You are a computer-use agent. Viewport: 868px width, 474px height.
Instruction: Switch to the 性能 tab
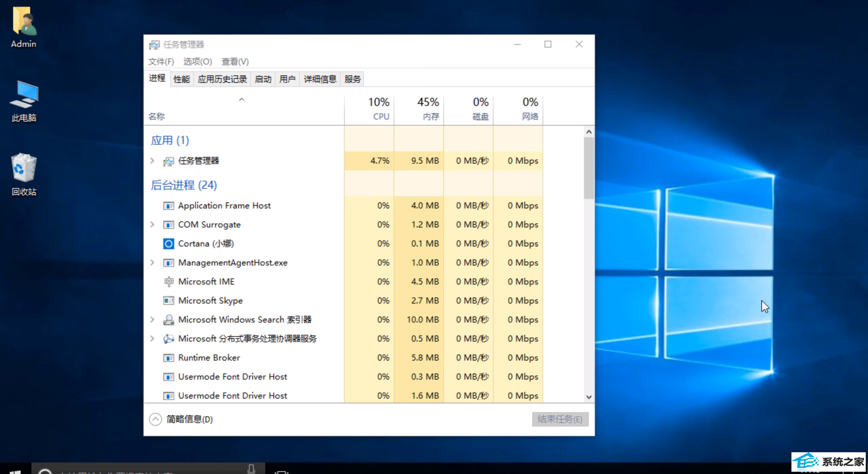click(182, 79)
